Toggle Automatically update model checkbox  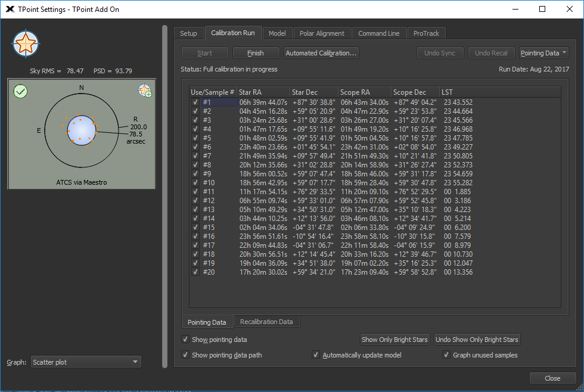pos(316,355)
